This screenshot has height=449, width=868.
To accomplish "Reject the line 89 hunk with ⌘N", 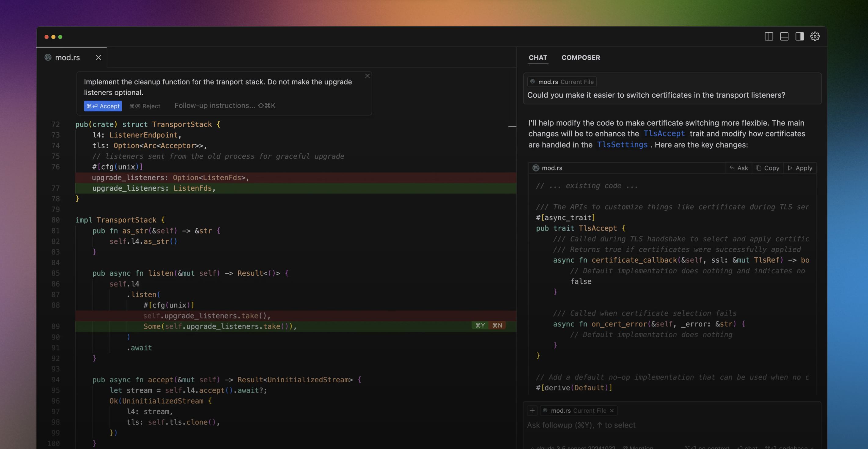I will 497,325.
